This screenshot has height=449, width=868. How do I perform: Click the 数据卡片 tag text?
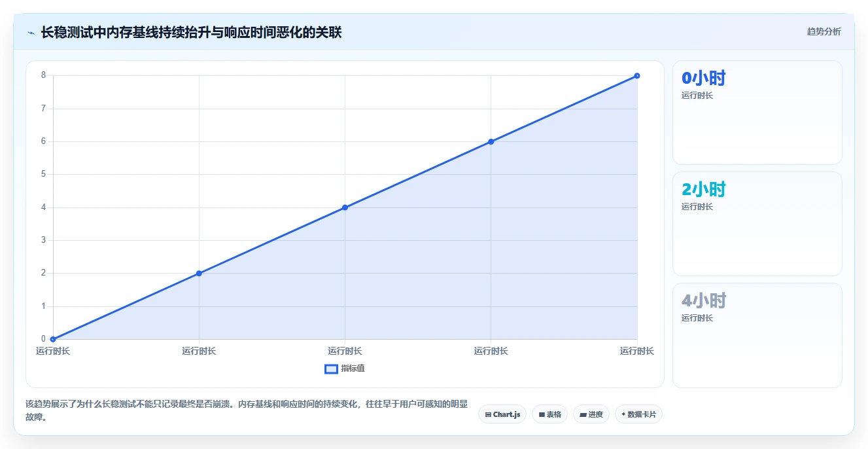tap(642, 414)
